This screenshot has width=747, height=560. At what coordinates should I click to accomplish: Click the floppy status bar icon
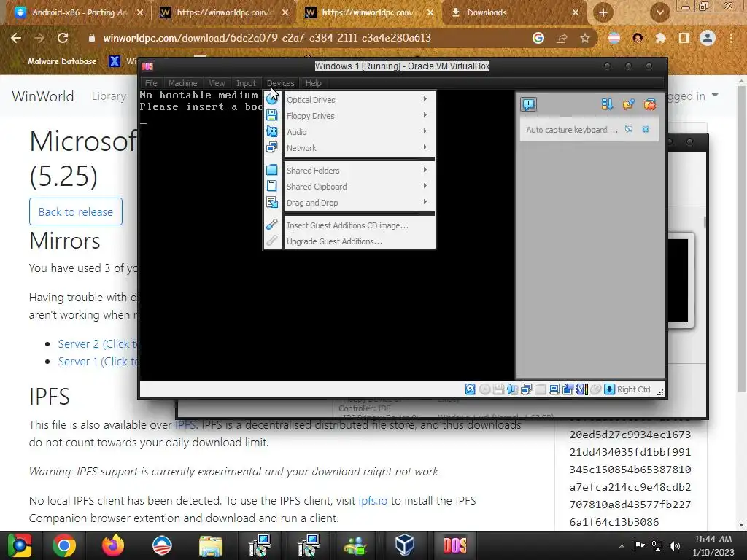click(498, 389)
